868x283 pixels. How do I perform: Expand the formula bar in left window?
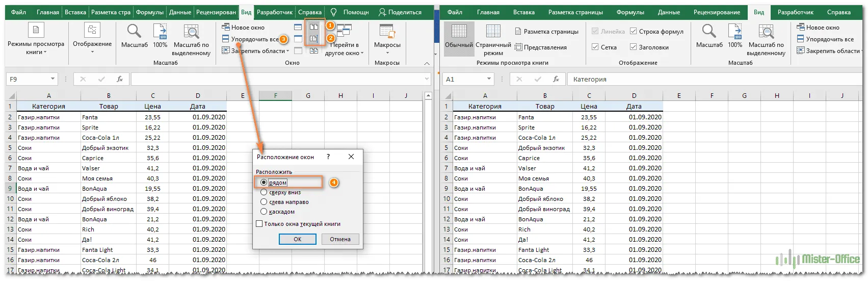point(427,79)
